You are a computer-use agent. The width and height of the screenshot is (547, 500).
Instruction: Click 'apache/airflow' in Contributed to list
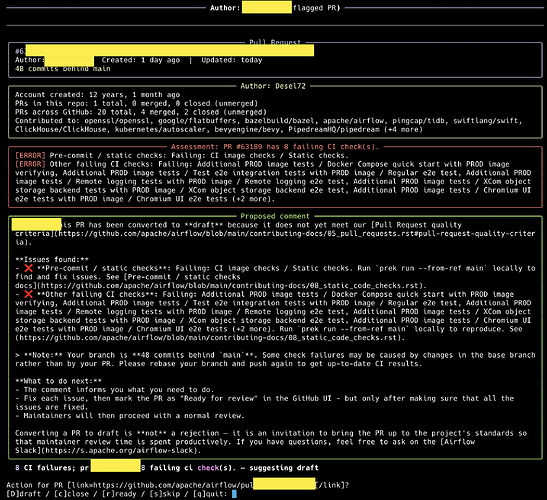coord(353,121)
